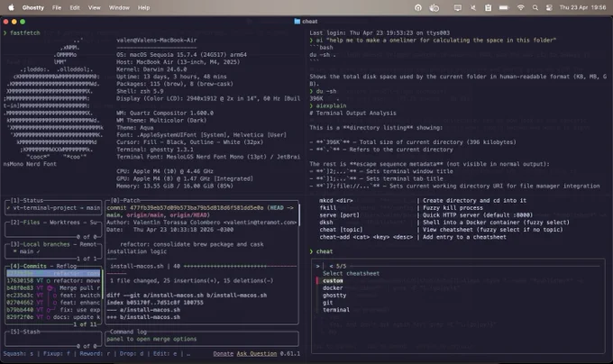Select commit ec235a3c feat: switch
The image size is (613, 364).
click(x=53, y=296)
